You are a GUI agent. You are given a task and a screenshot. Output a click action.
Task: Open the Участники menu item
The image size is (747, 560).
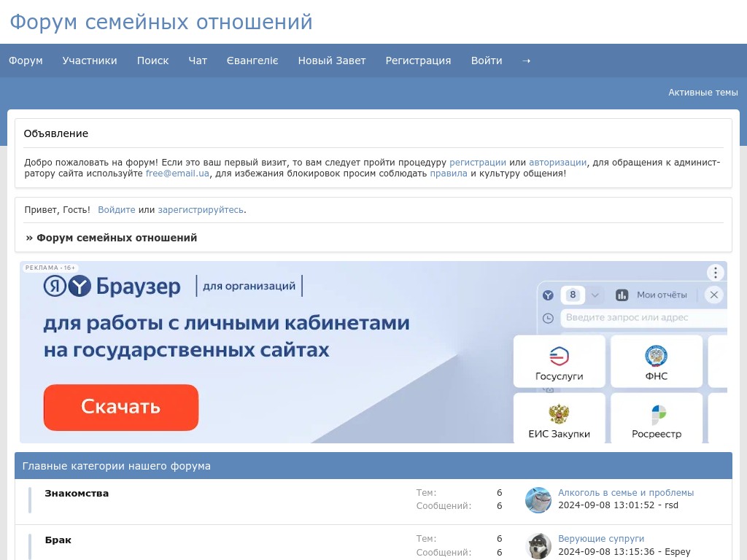click(x=90, y=61)
